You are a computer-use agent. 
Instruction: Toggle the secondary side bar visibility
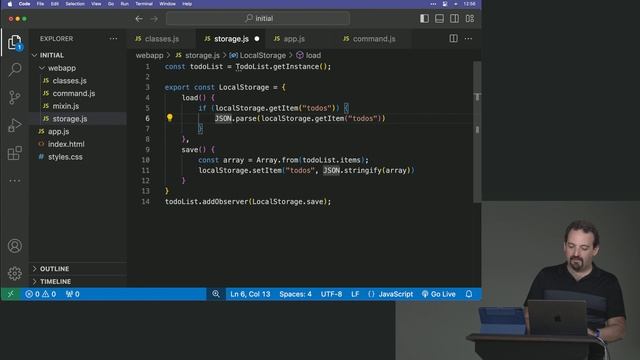(454, 18)
